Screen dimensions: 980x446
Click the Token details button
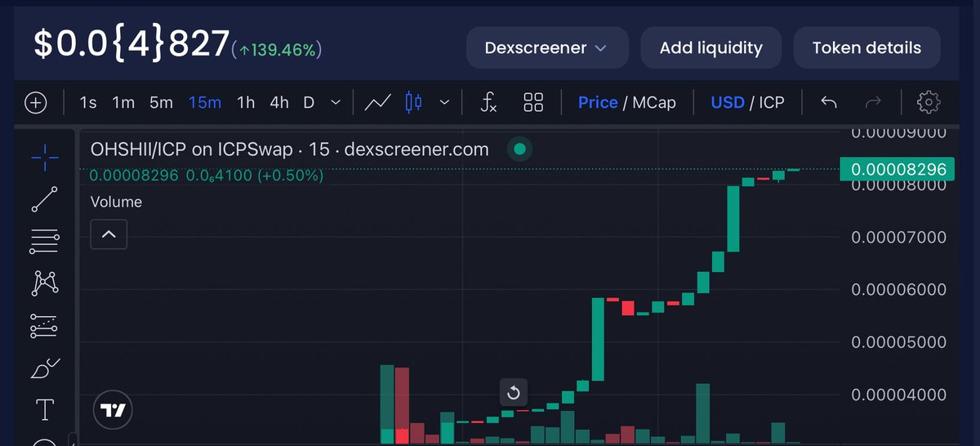click(866, 47)
